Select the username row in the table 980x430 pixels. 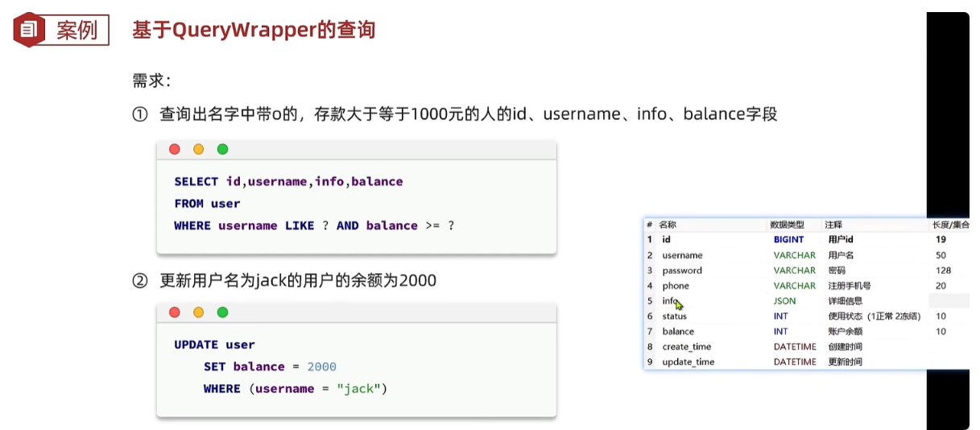[x=682, y=255]
